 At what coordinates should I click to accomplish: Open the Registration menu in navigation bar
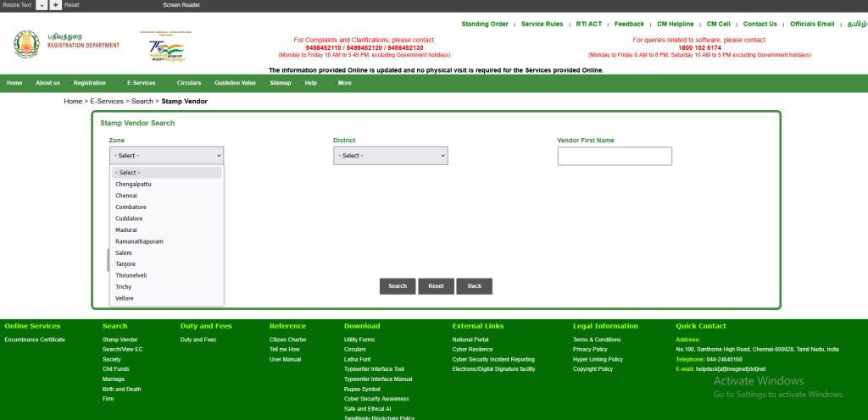(x=89, y=83)
